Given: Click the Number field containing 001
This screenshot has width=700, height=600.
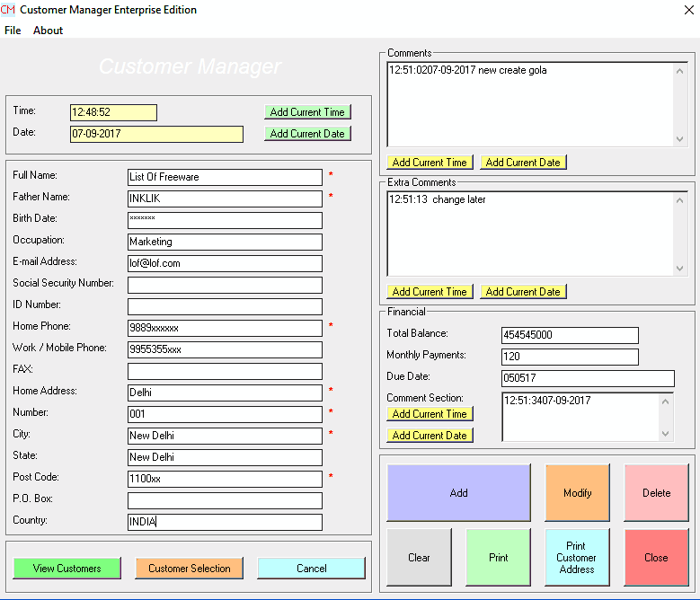Looking at the screenshot, I should coord(225,414).
